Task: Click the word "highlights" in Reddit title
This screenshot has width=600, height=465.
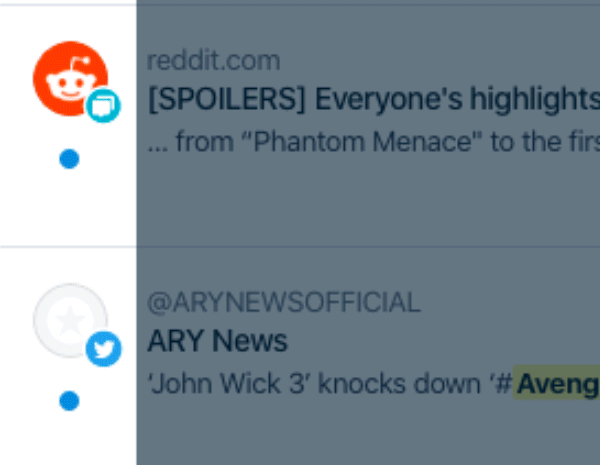Action: coord(535,100)
